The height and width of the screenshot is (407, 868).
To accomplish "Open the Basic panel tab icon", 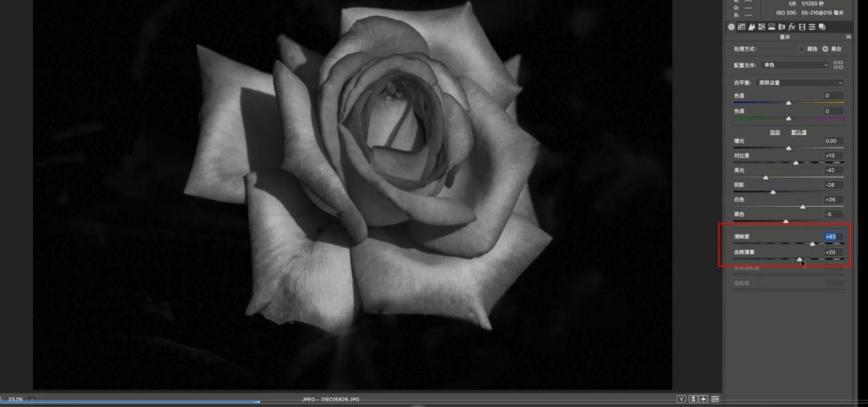I will click(x=731, y=26).
